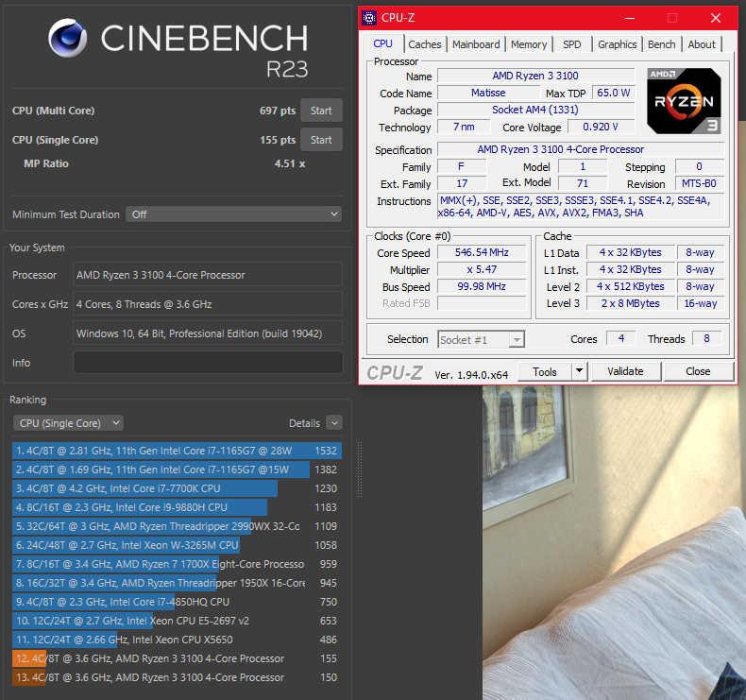Click the Package value Socket AM4 (1331)
Viewport: 746px width, 700px height.
pos(535,110)
